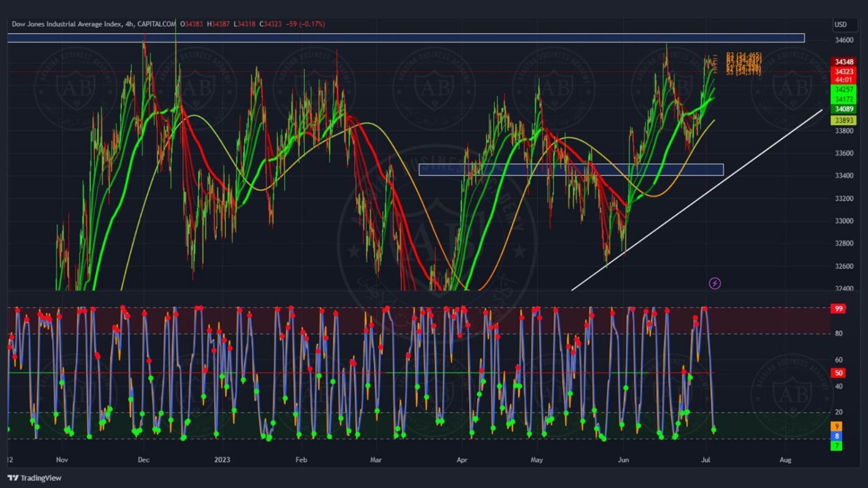868x488 pixels.
Task: Click the May label on time axis
Action: 536,460
